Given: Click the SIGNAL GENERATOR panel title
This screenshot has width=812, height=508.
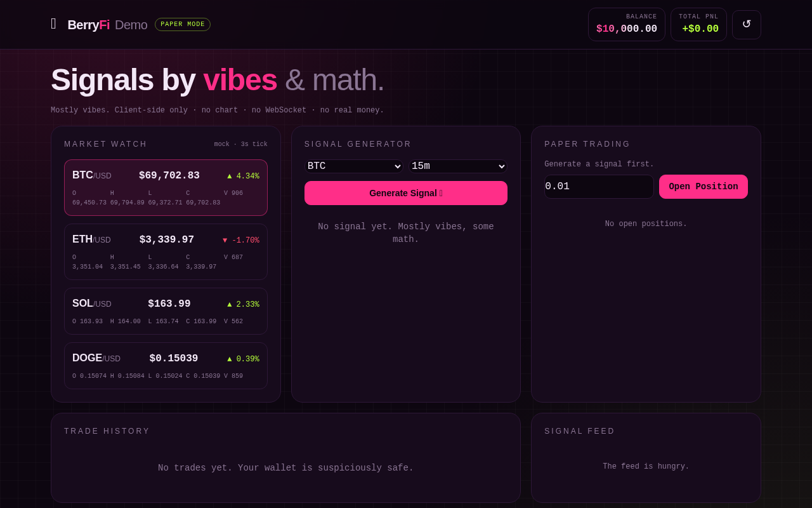Looking at the screenshot, I should (x=358, y=144).
